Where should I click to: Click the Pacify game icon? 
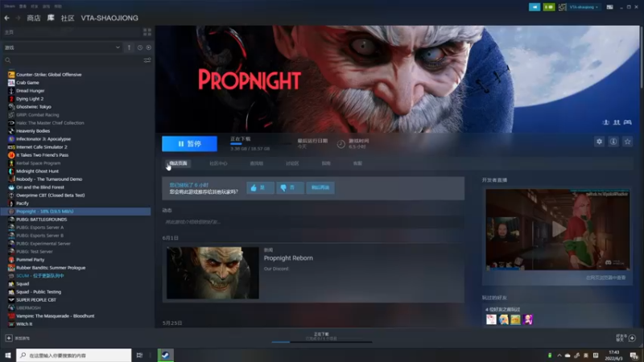[11, 204]
